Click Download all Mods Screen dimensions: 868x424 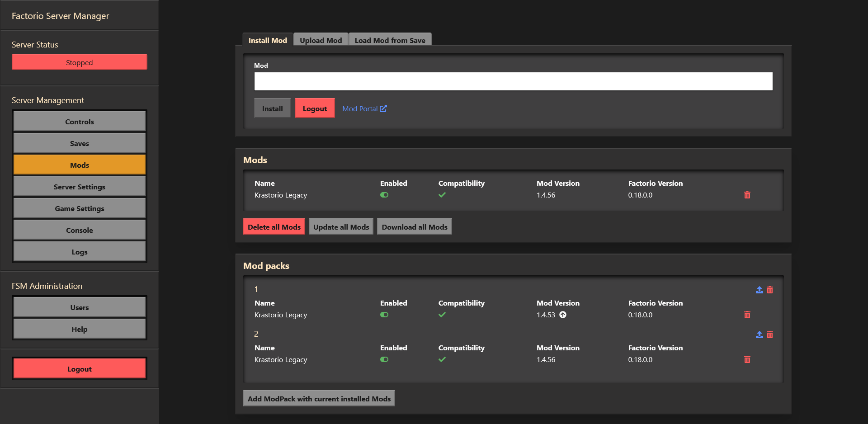pos(415,227)
